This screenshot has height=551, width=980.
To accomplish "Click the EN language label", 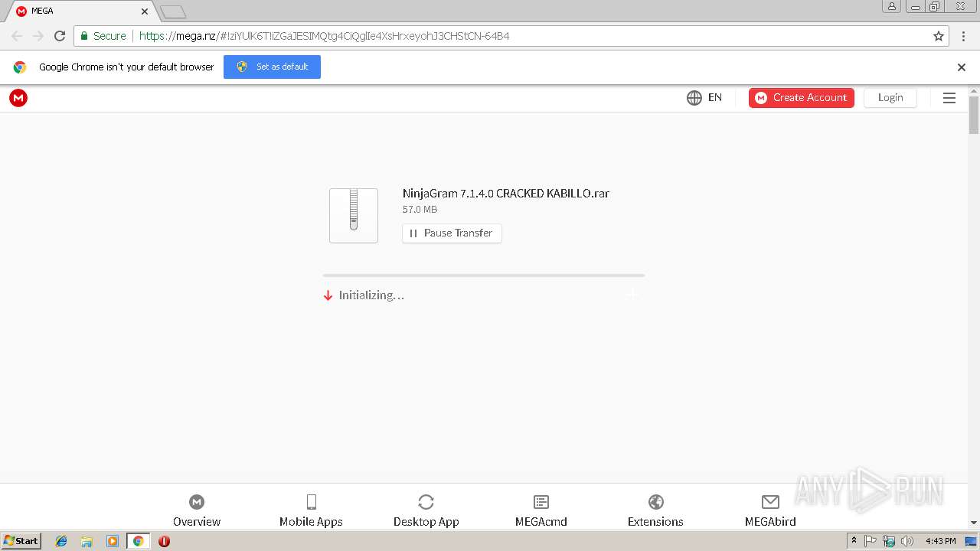I will [x=715, y=98].
